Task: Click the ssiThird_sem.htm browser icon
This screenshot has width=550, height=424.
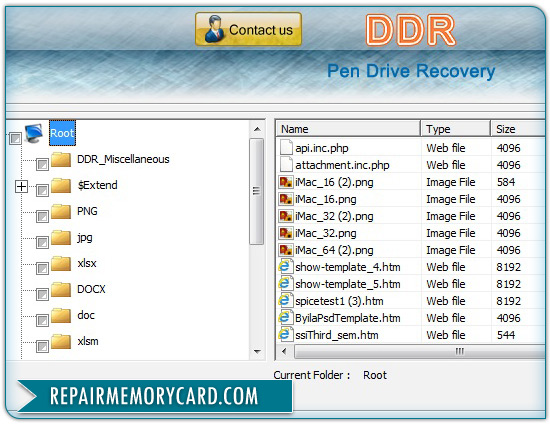Action: 286,335
